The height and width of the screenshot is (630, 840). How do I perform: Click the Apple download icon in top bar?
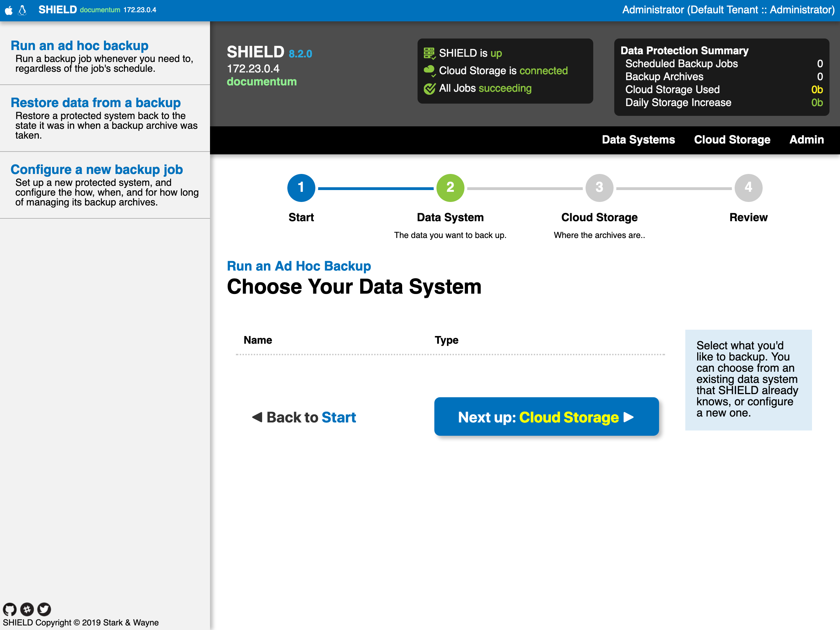(8, 10)
